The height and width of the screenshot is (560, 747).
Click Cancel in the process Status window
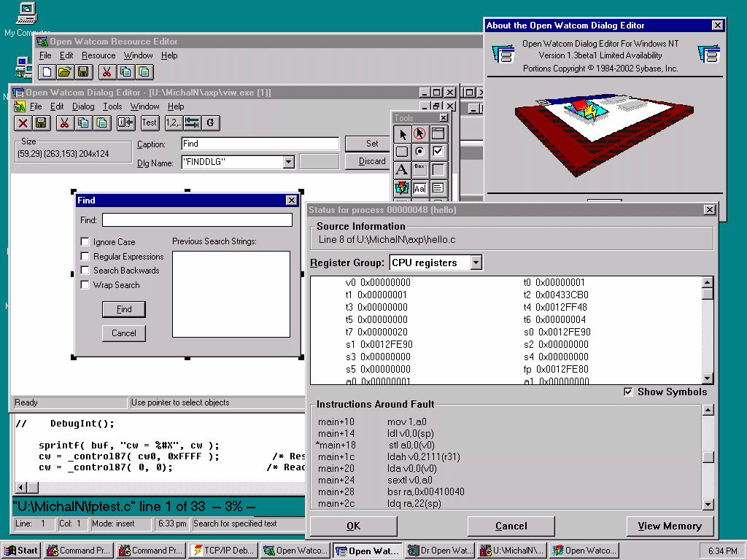pyautogui.click(x=511, y=526)
